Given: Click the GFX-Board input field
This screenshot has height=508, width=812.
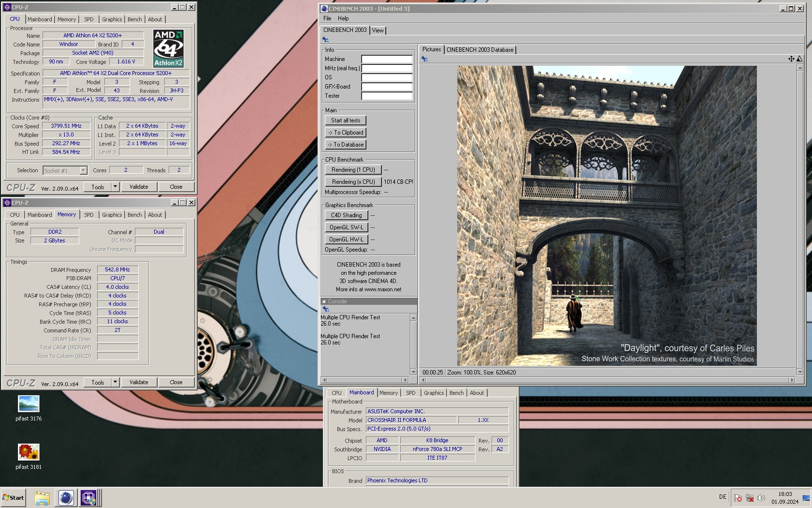Looking at the screenshot, I should click(387, 87).
